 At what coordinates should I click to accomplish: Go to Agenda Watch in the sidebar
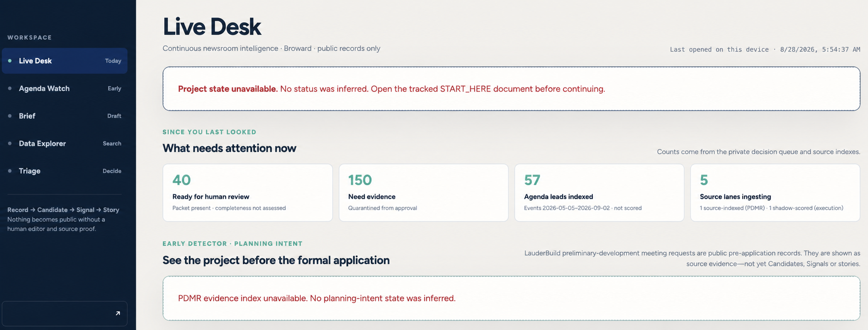tap(65, 88)
